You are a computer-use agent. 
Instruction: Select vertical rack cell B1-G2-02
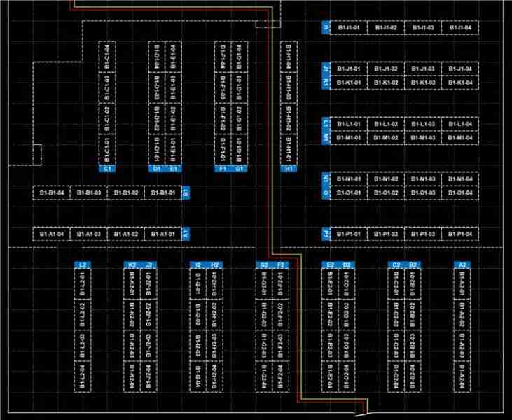coord(264,314)
